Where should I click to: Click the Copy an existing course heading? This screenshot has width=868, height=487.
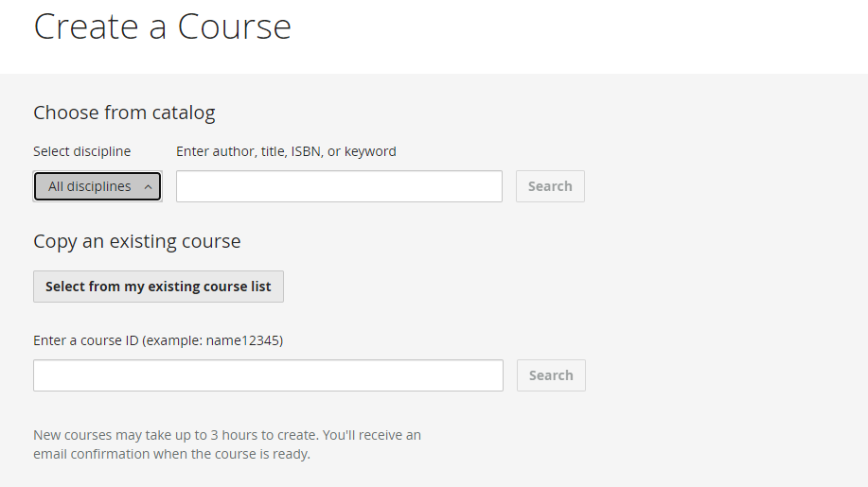(x=136, y=241)
